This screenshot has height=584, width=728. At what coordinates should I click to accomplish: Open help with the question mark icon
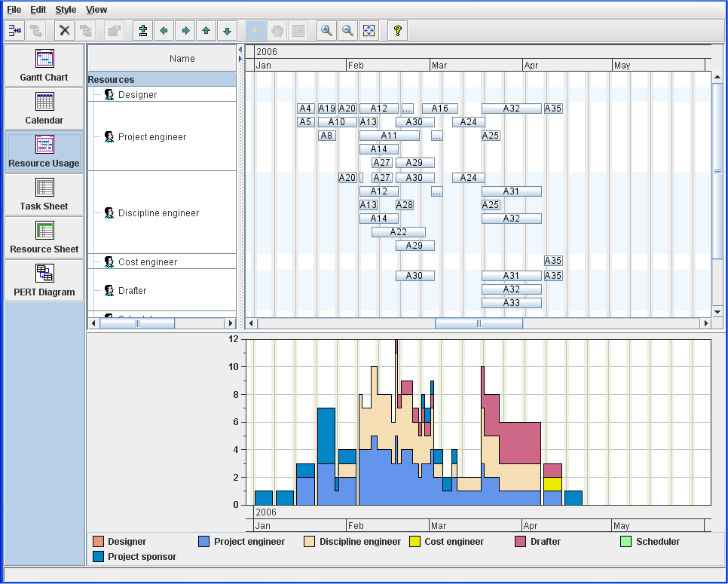[x=398, y=31]
